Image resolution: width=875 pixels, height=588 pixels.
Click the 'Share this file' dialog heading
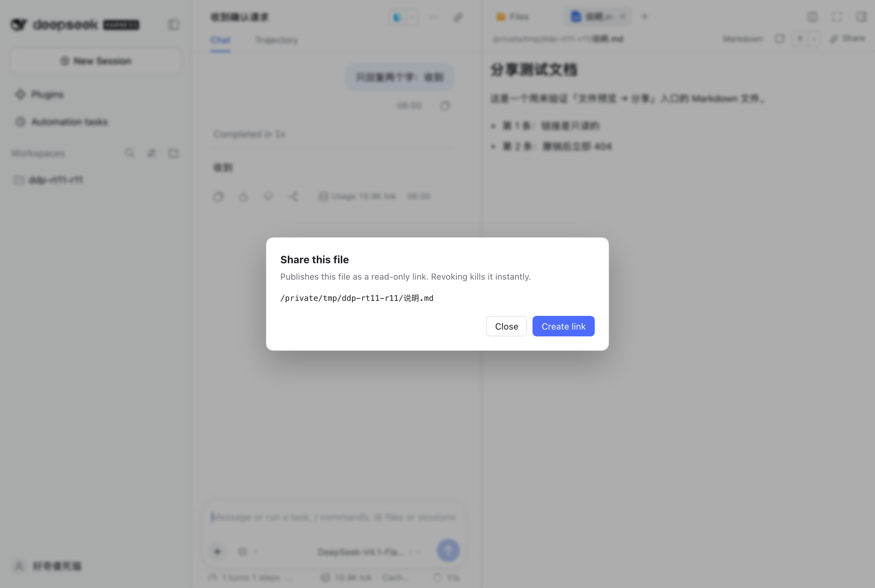pos(314,259)
